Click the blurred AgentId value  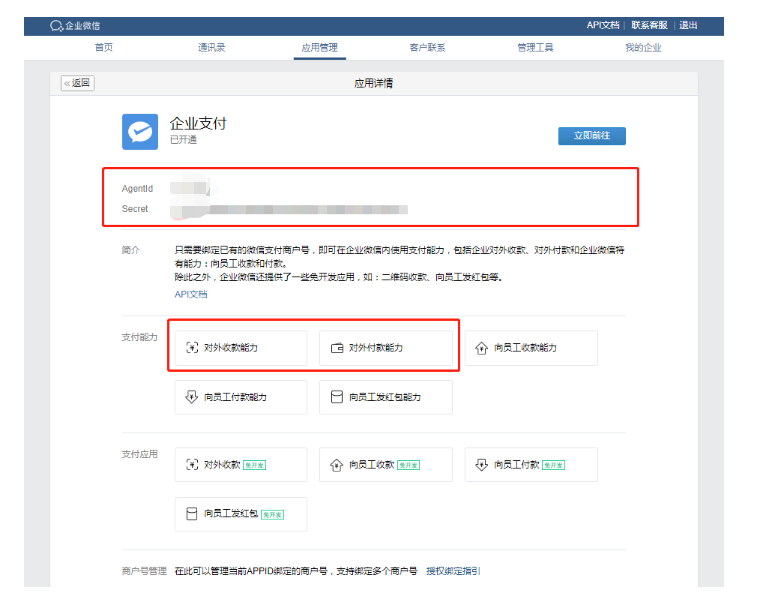point(190,187)
